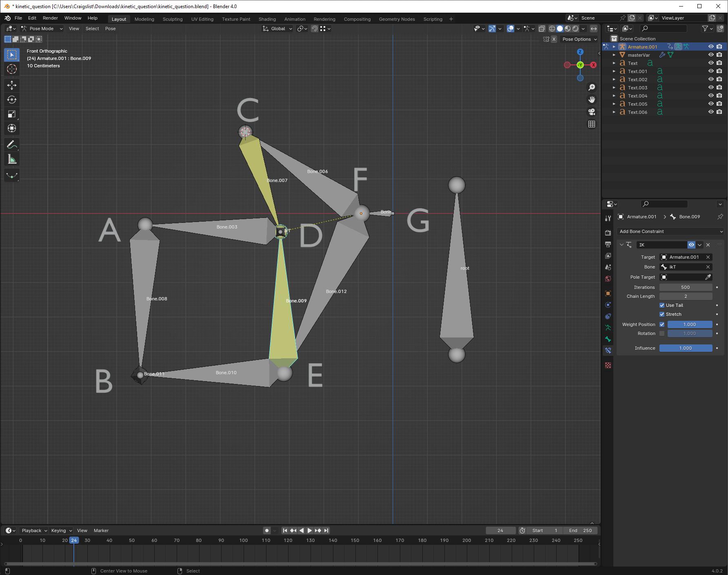Disable the Weight Position checkbox
This screenshot has height=575, width=728.
662,324
